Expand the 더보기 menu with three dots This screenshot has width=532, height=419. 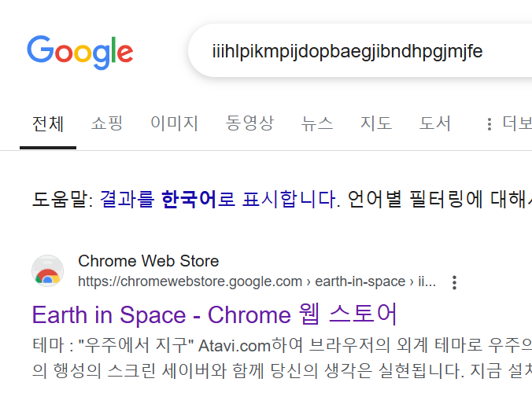[509, 123]
